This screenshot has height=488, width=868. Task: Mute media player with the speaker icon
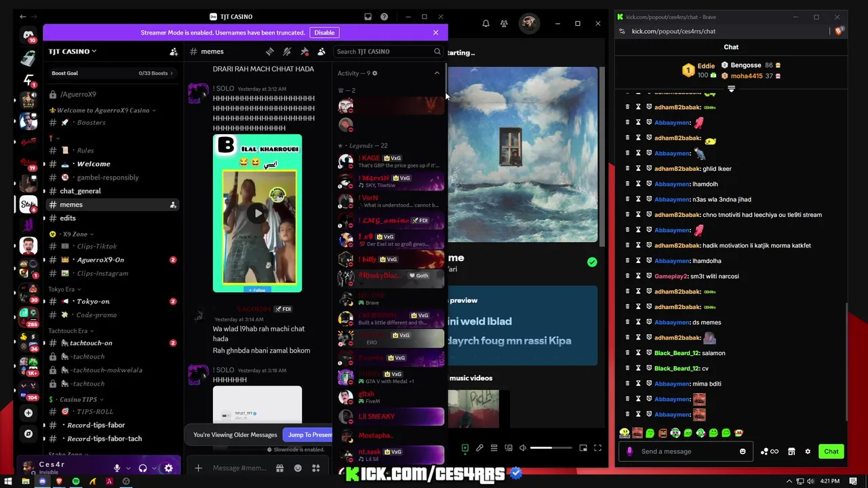tap(522, 448)
